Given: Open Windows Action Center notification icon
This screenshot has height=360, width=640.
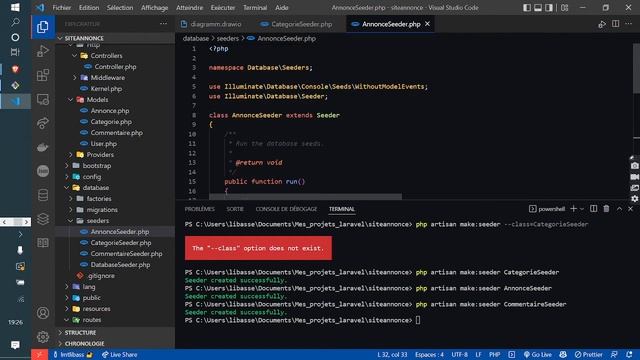Looking at the screenshot, I should pos(15,345).
